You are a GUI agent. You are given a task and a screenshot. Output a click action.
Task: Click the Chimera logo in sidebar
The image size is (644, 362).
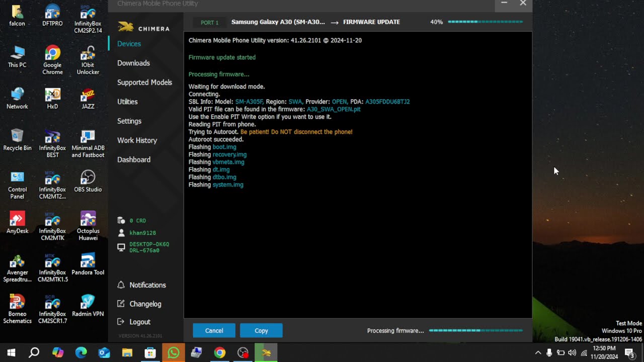pyautogui.click(x=143, y=27)
